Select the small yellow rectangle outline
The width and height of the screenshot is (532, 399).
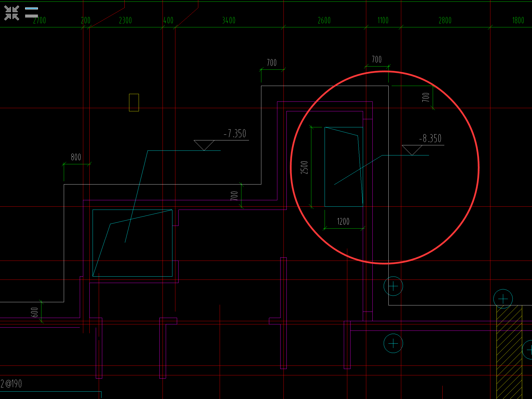tap(134, 102)
